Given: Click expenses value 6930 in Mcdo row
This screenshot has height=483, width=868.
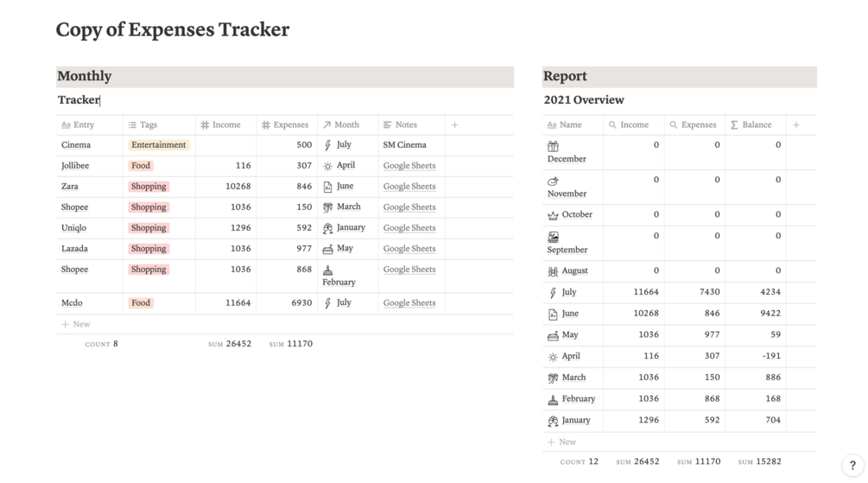Looking at the screenshot, I should (301, 303).
